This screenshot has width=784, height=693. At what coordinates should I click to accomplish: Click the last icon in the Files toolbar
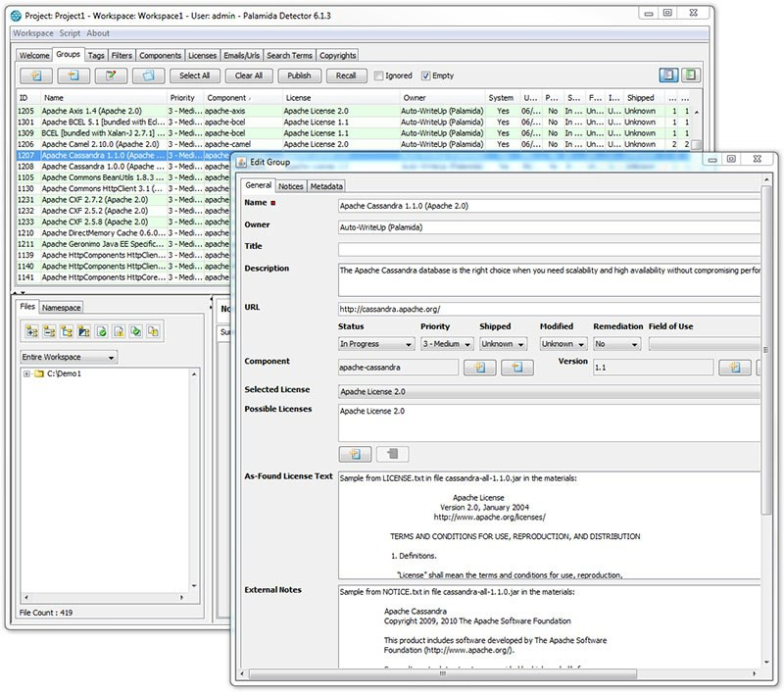tap(153, 332)
